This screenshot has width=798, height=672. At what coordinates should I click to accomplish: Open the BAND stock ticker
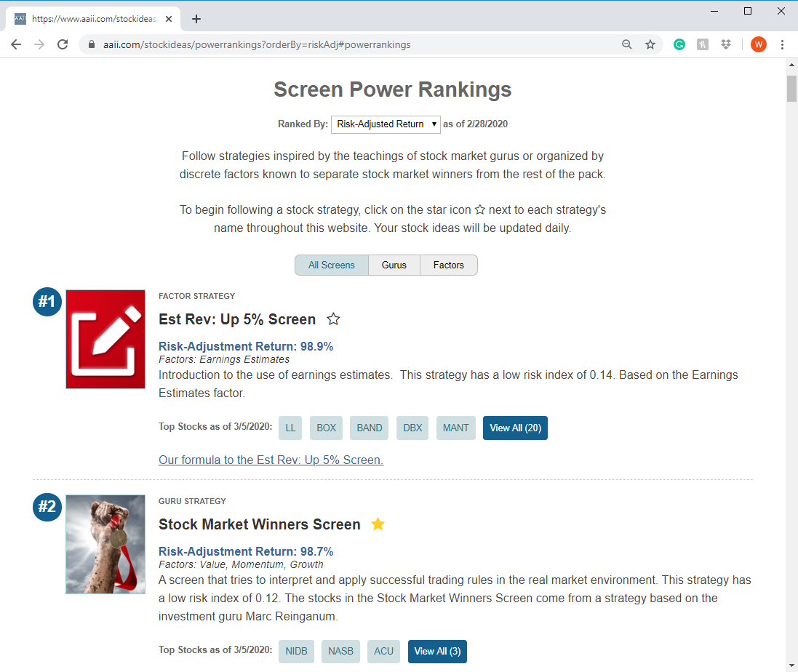pyautogui.click(x=370, y=428)
